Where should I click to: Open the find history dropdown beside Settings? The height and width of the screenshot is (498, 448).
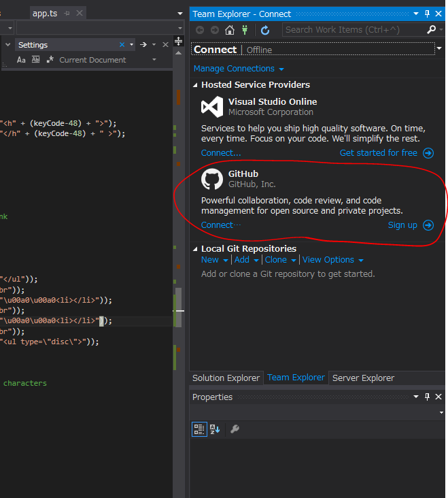(x=131, y=45)
